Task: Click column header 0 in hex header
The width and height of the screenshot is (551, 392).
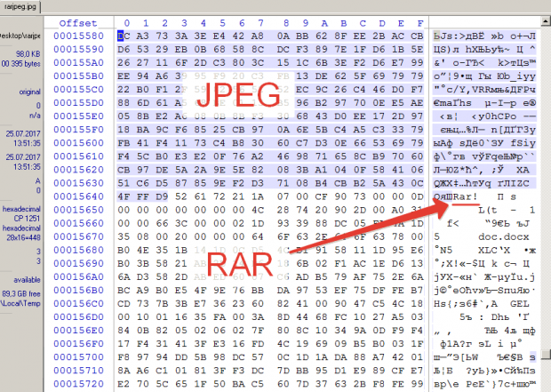Action: click(127, 23)
